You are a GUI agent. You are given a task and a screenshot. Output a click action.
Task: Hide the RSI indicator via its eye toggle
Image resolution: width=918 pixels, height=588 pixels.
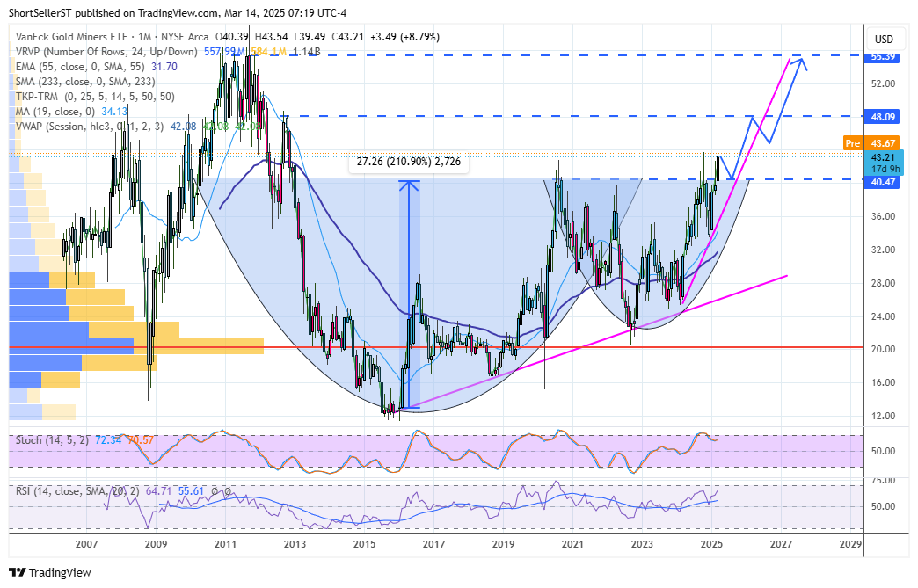point(244,490)
